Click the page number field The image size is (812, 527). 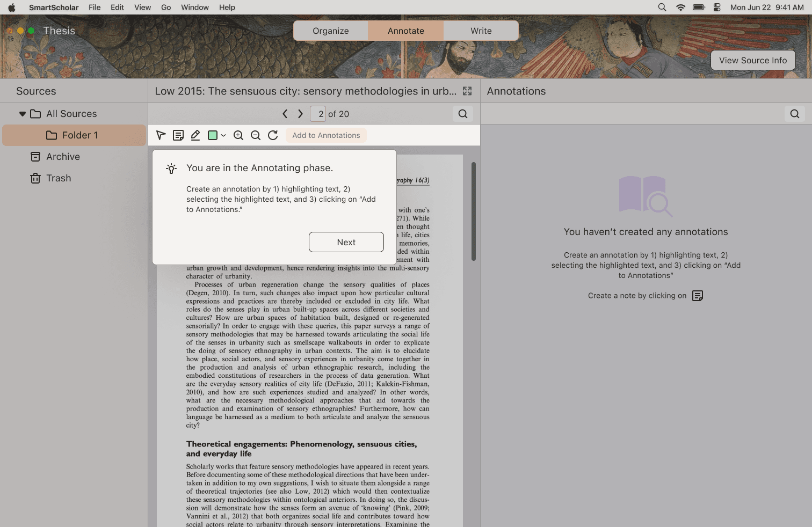(318, 114)
